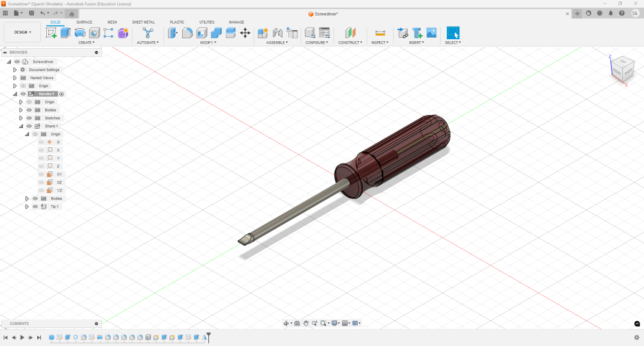The image size is (644, 346).
Task: Open timeline settings gear
Action: [637, 337]
